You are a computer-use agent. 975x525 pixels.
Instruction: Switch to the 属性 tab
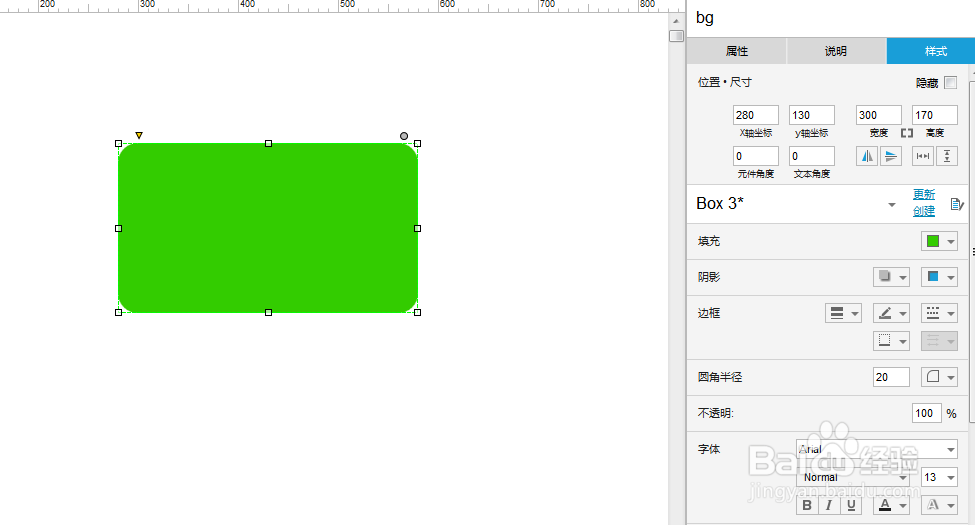[737, 51]
